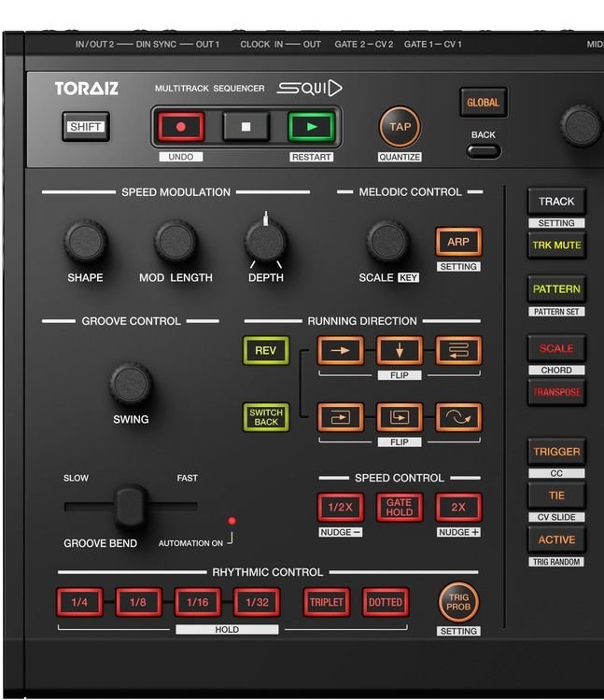Viewport: 604px width, 700px height.
Task: Switch to PATTERN mode
Action: [x=556, y=289]
